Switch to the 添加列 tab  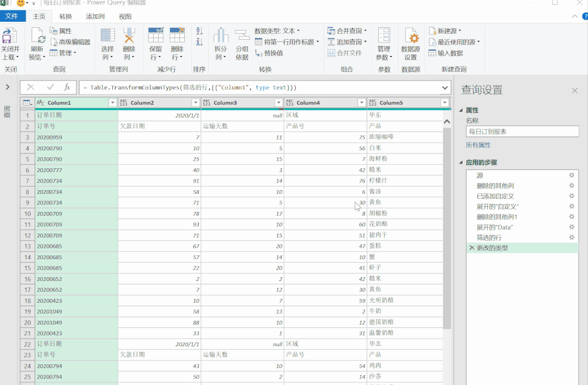[95, 16]
